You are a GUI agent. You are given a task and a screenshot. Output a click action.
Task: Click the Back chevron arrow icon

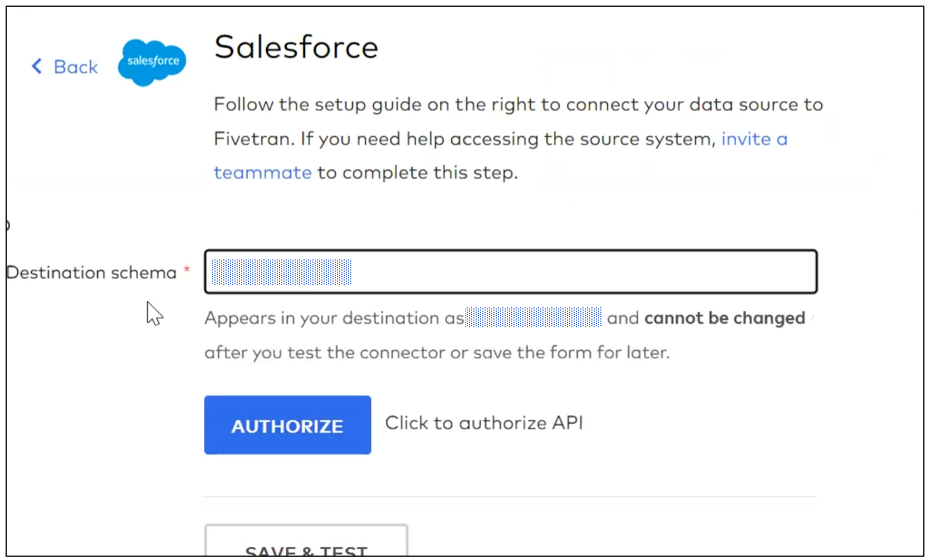[x=37, y=66]
